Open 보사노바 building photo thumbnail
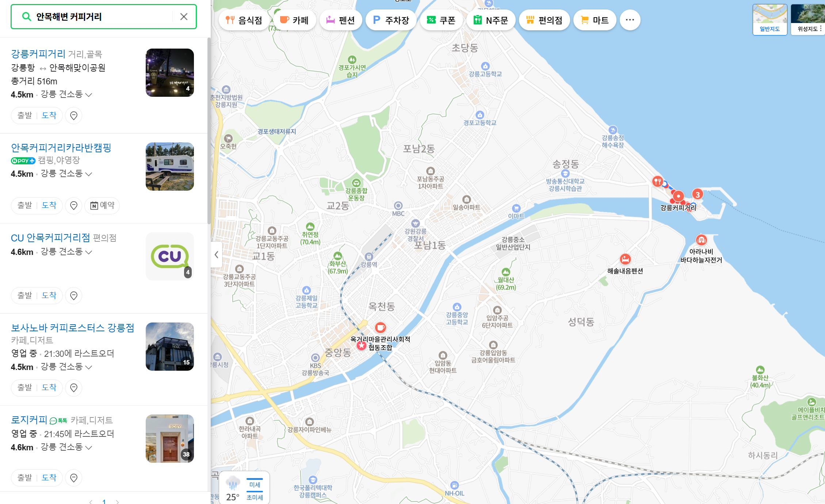Screen dimensions: 825x504 click(x=170, y=347)
